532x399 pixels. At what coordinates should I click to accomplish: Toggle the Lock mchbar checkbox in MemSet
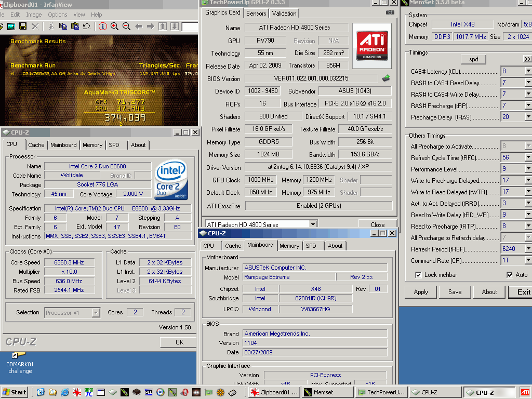[x=418, y=275]
